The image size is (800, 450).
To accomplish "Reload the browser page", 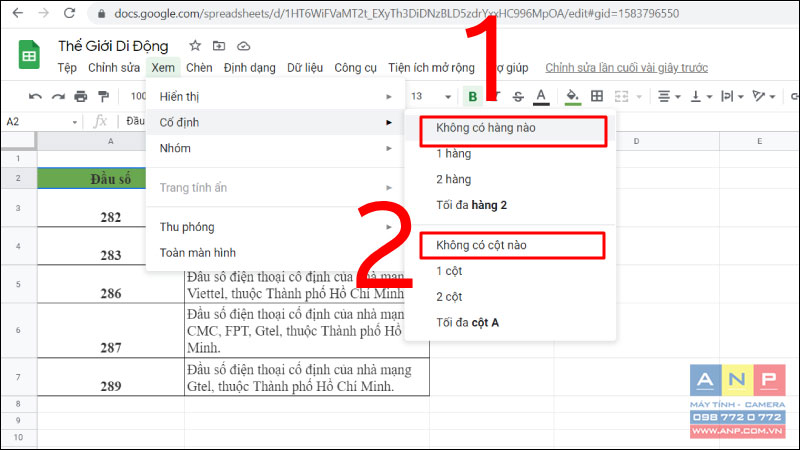I will 69,13.
